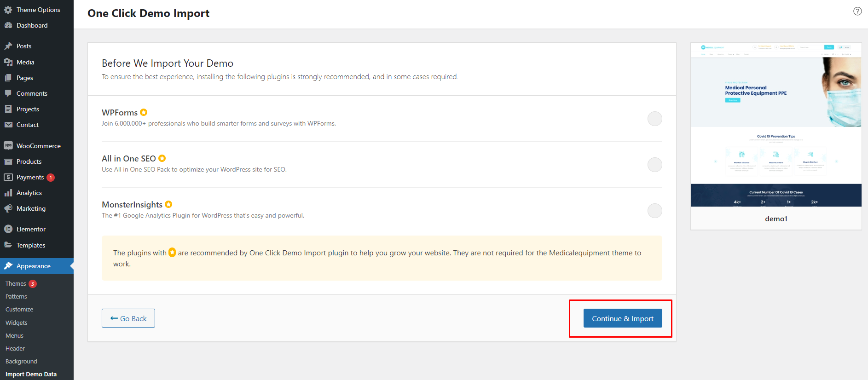Image resolution: width=868 pixels, height=380 pixels.
Task: Toggle the All in One SEO plugin
Action: [654, 165]
